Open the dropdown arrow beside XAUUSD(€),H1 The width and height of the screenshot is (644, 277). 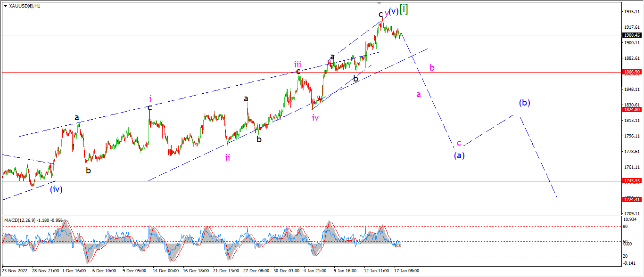[5, 6]
